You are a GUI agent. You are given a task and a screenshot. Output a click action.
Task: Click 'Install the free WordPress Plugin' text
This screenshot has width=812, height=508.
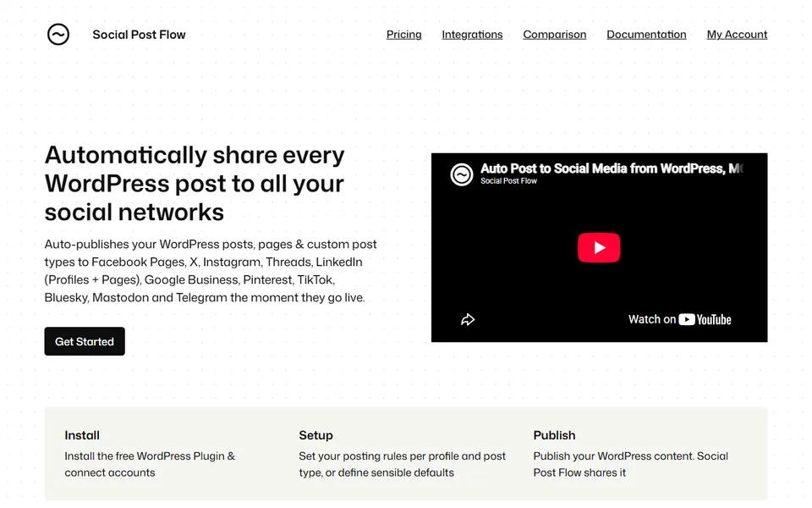(150, 465)
